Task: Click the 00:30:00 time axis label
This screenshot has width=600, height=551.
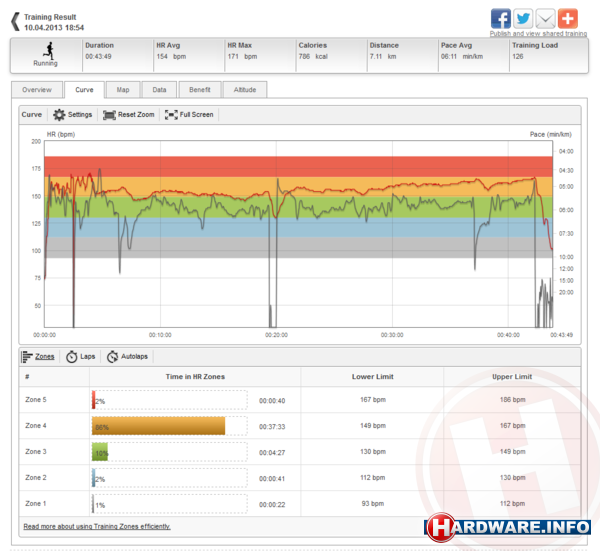Action: click(x=392, y=335)
